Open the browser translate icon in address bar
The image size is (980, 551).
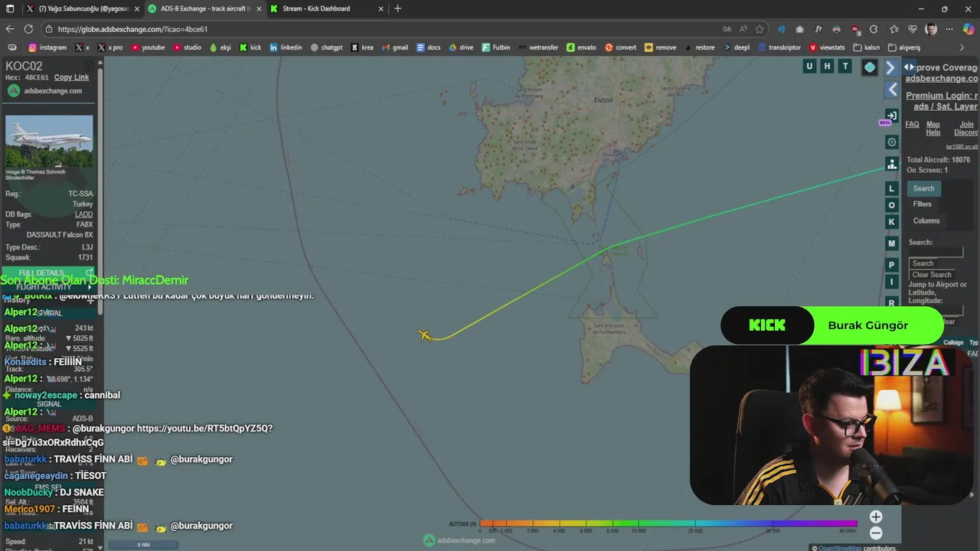(x=727, y=29)
